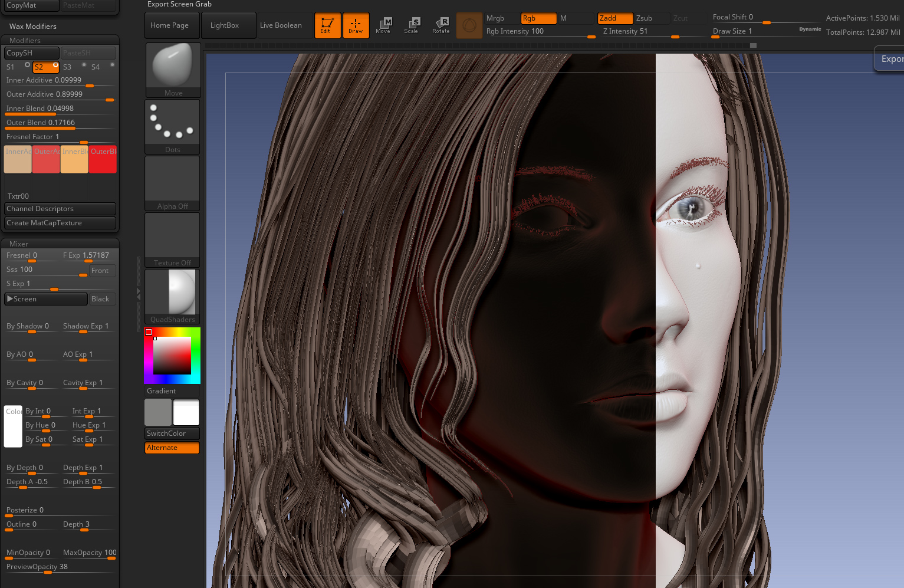Open the OuterBlend red swatch
904x588 pixels.
(103, 159)
